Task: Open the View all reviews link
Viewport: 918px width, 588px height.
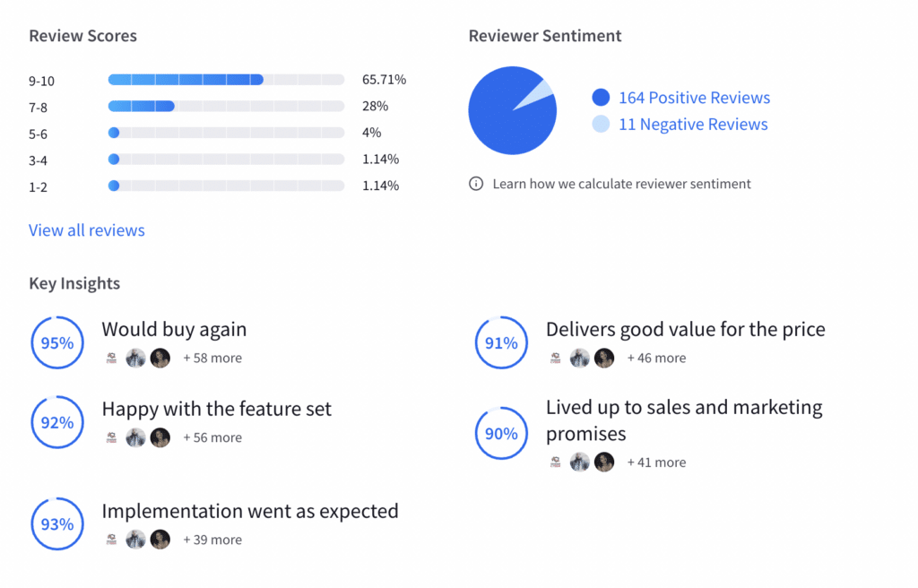Action: [87, 230]
